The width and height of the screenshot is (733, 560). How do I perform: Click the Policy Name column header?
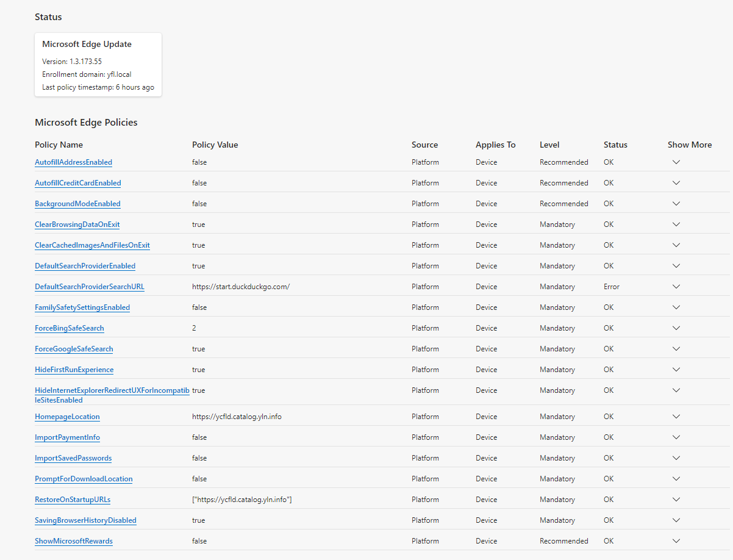click(59, 145)
